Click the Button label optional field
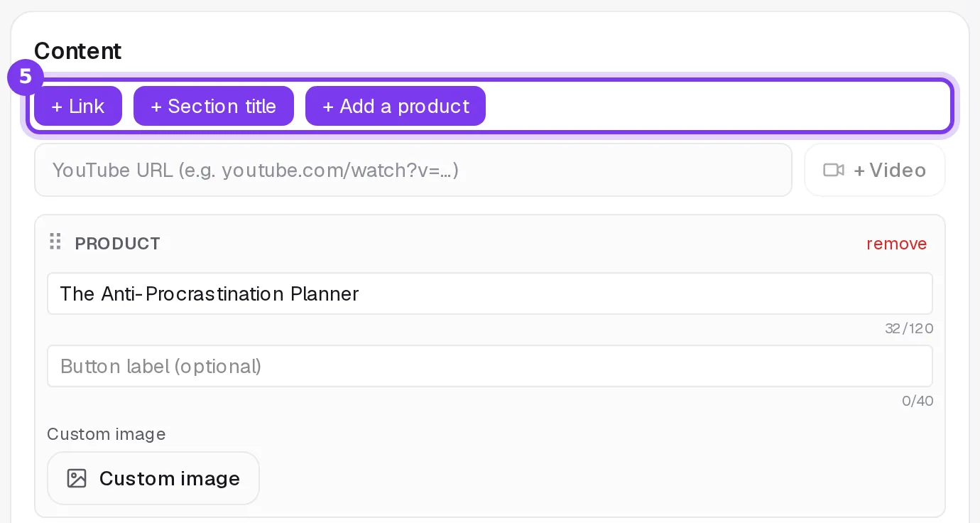980x523 pixels. click(x=490, y=366)
